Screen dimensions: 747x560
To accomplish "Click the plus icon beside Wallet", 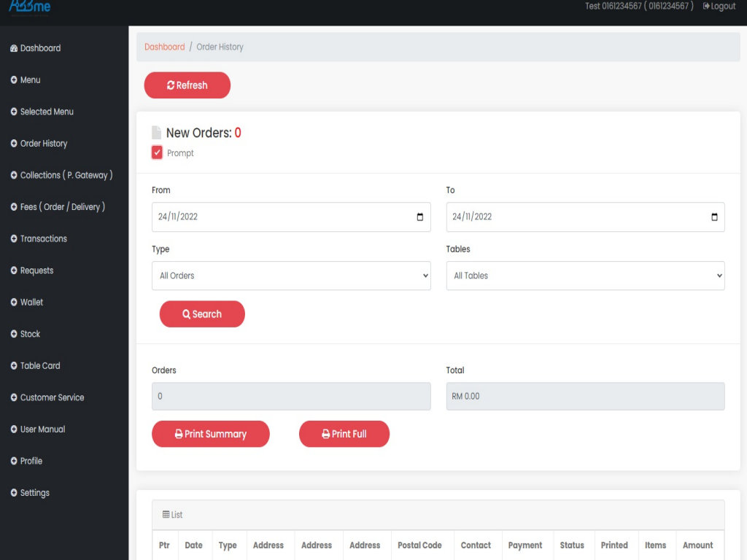I will coord(14,302).
